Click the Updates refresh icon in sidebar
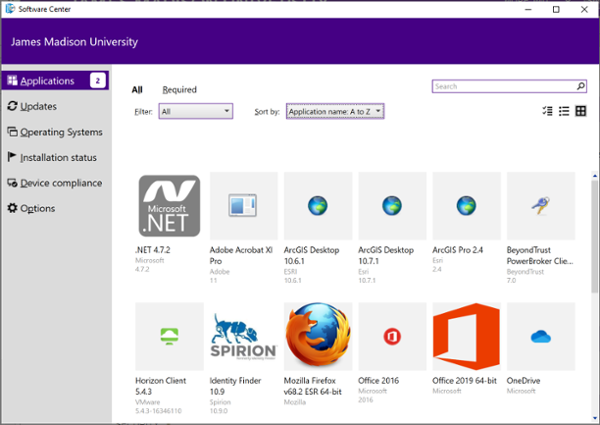 click(12, 106)
